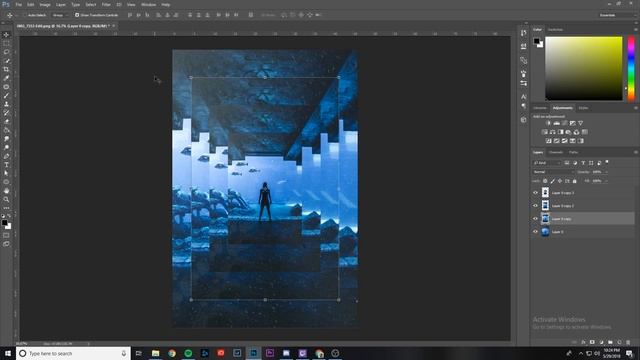Image resolution: width=640 pixels, height=360 pixels.
Task: Select the Lasso tool
Action: tap(6, 52)
